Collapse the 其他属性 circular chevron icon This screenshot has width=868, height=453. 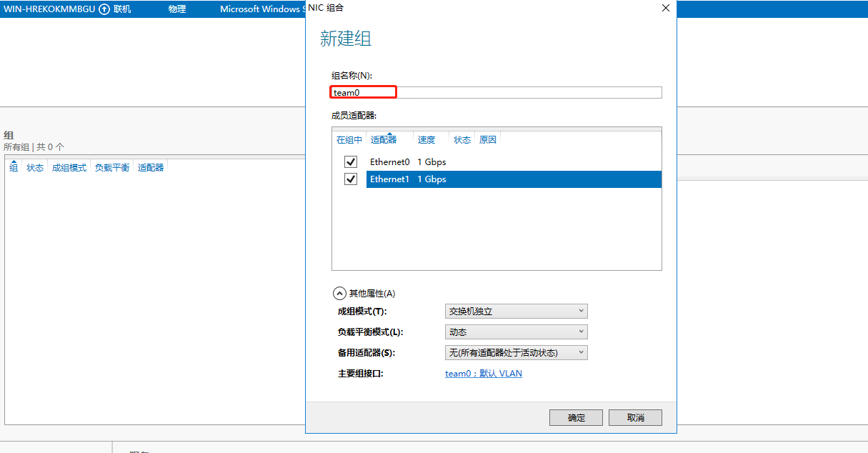point(339,293)
